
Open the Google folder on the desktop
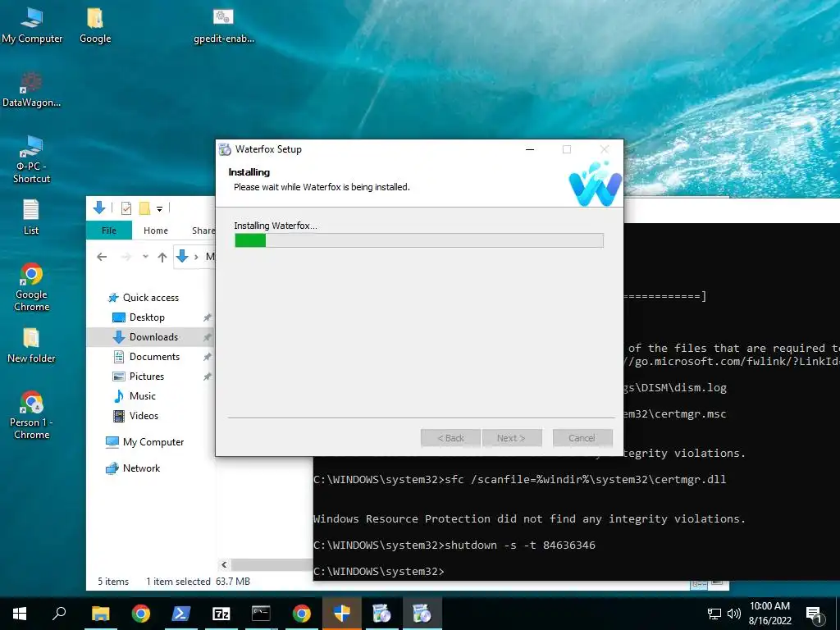[x=95, y=25]
